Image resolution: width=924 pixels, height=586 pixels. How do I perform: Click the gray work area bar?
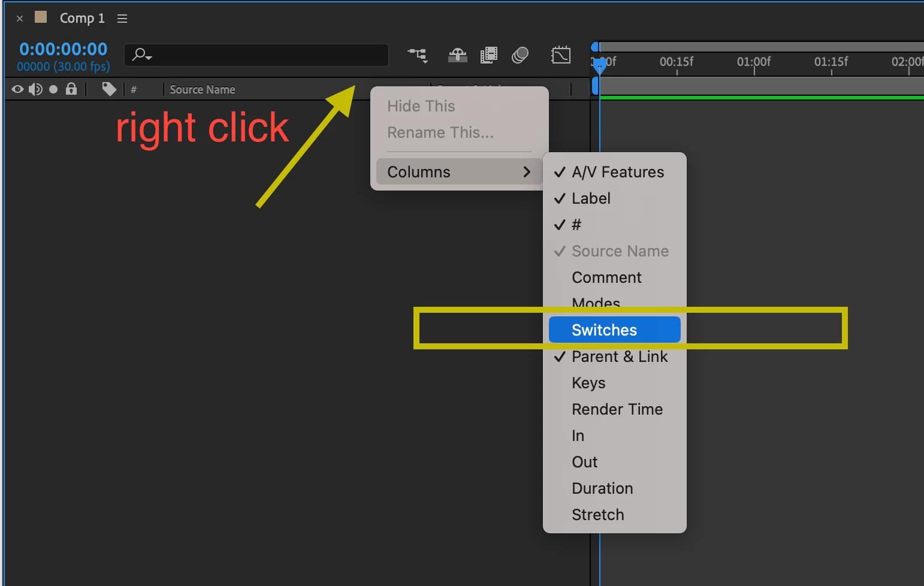click(x=761, y=86)
